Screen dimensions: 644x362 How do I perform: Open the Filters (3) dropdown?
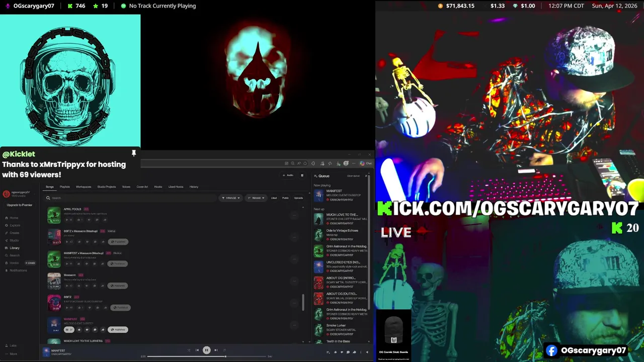pos(231,198)
